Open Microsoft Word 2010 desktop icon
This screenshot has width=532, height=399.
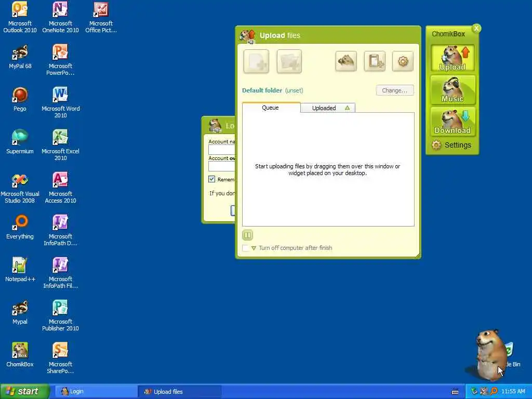coord(60,102)
